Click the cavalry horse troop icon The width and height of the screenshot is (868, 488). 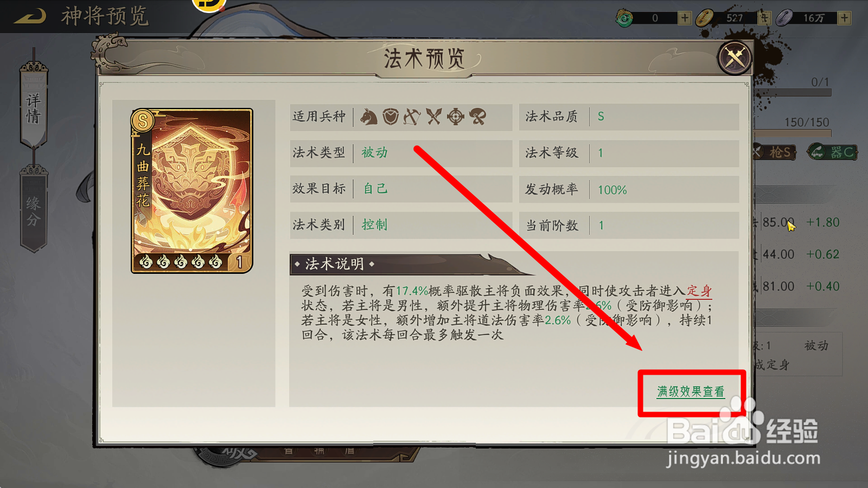point(369,117)
